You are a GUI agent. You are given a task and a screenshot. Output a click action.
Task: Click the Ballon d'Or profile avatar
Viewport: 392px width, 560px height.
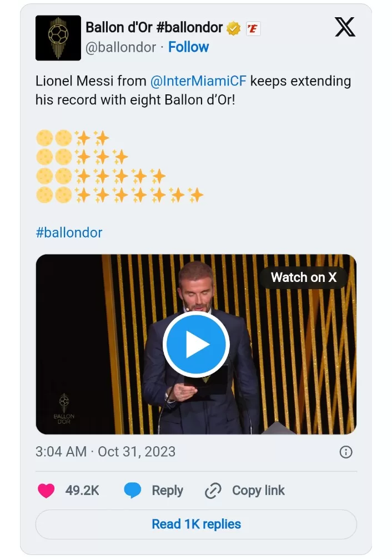58,38
